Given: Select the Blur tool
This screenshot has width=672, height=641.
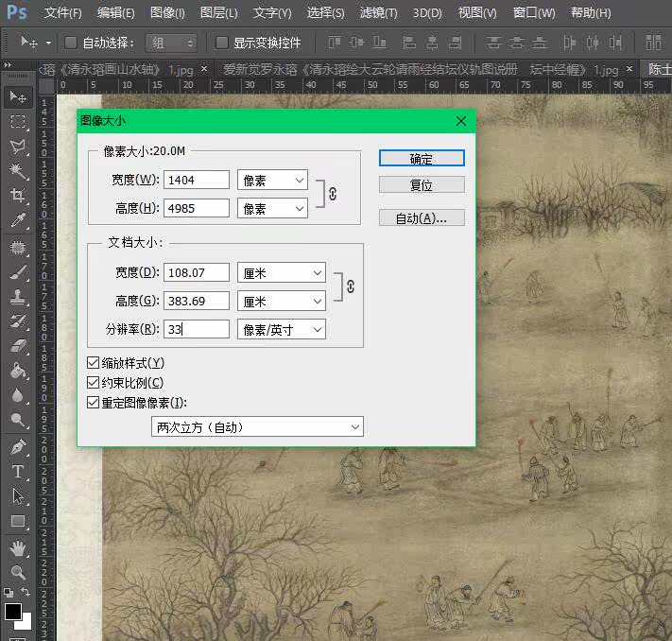Looking at the screenshot, I should tap(18, 395).
